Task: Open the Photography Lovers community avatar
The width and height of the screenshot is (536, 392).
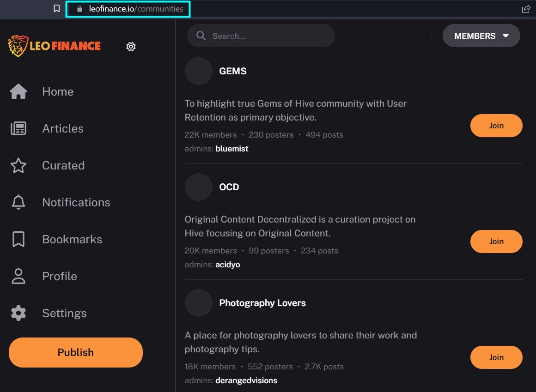Action: [199, 303]
